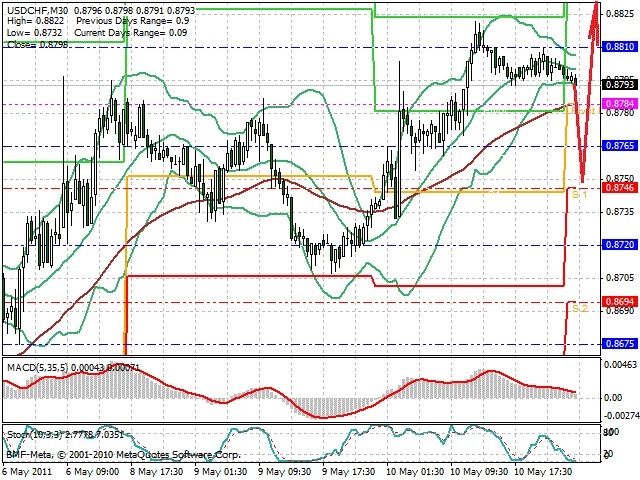640x480 pixels.
Task: Click the 0.8675 blue price level label
Action: click(x=620, y=344)
